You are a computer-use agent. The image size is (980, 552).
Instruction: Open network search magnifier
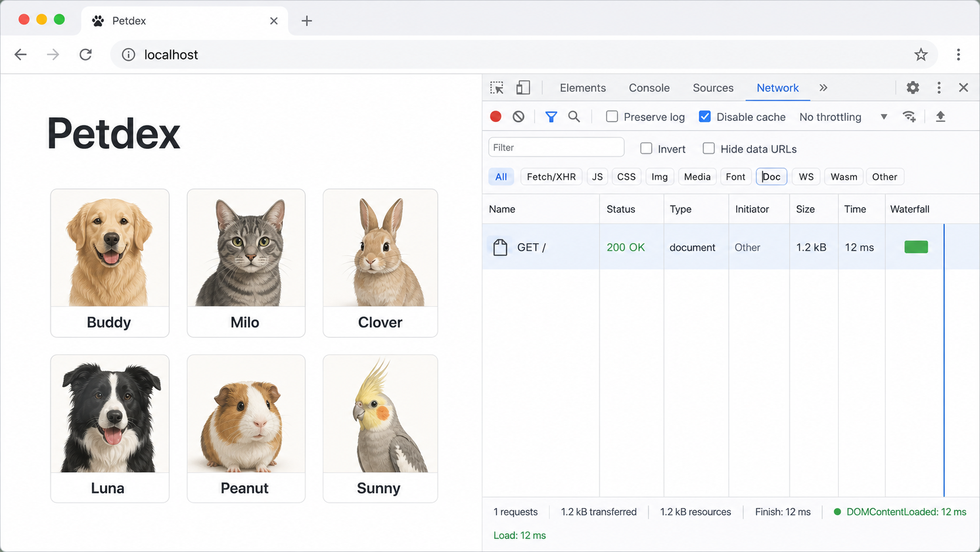(x=574, y=117)
